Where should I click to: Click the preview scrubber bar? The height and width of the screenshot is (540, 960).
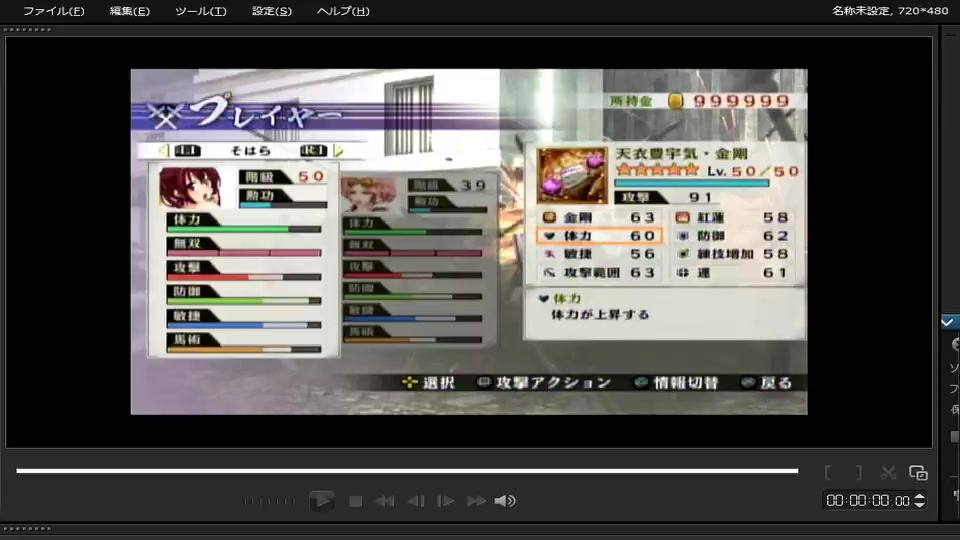pyautogui.click(x=407, y=471)
